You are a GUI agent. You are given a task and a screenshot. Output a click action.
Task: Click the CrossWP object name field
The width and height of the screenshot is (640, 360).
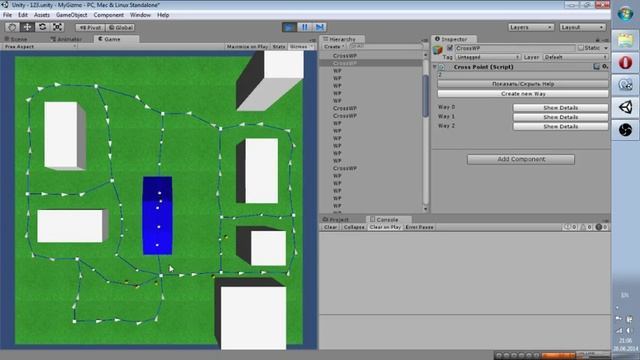point(515,48)
